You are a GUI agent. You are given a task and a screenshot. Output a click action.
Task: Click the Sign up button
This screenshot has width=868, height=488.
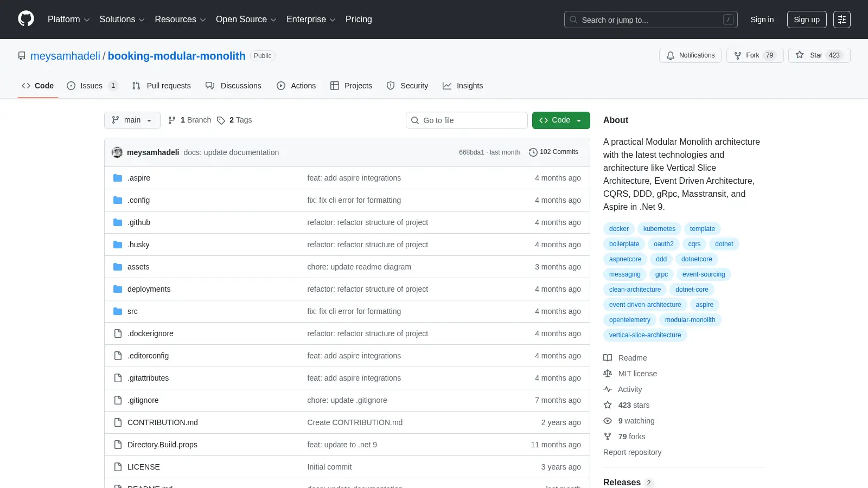[807, 20]
